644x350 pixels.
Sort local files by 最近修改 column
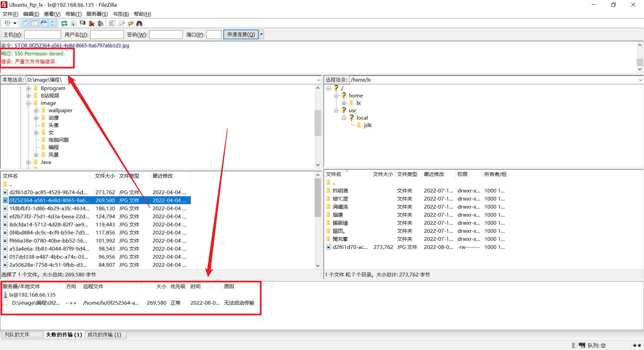pyautogui.click(x=170, y=176)
